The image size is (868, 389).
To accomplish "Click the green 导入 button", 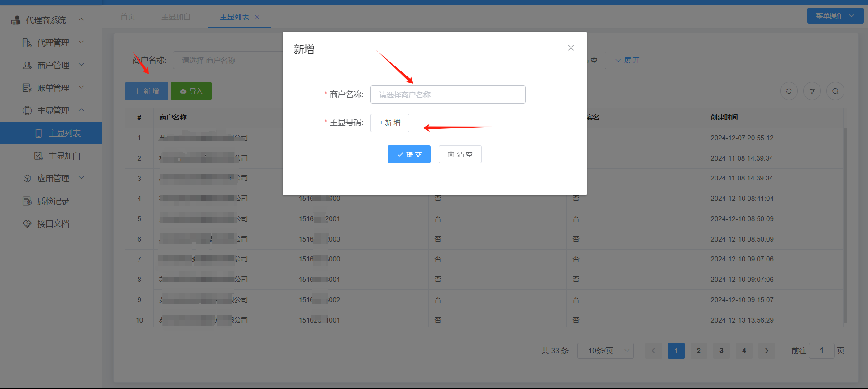I will [x=191, y=91].
